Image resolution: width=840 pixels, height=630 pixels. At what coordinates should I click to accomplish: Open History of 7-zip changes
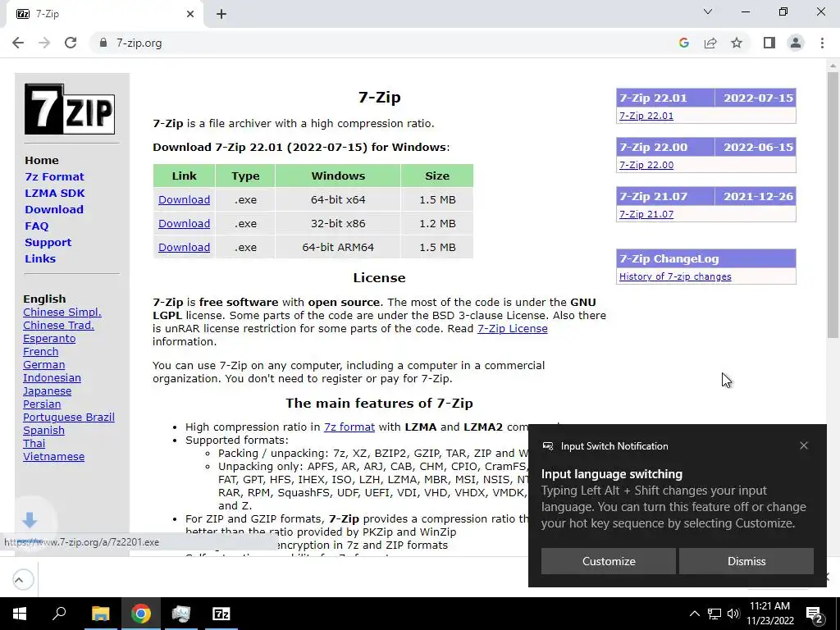pyautogui.click(x=675, y=276)
